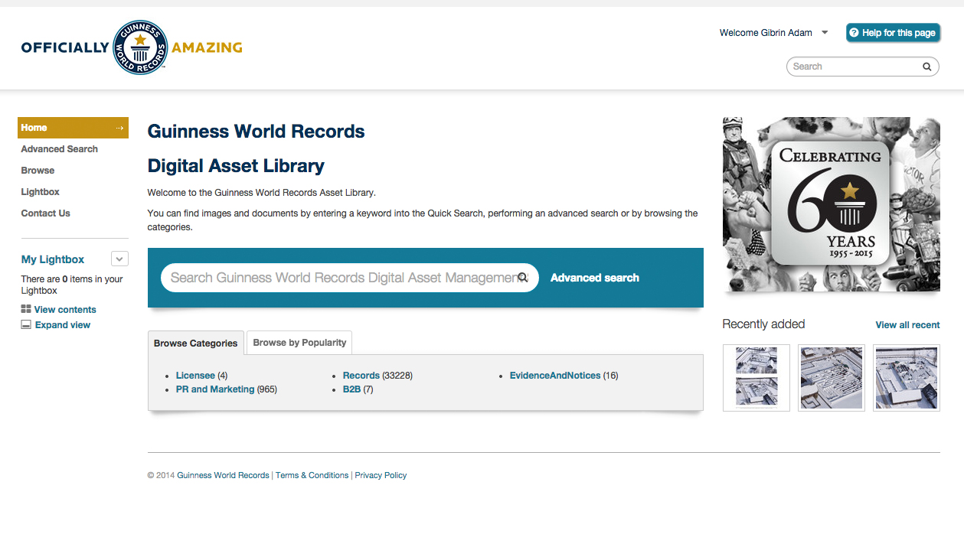Open the Records category
The image size is (964, 560).
tap(361, 376)
